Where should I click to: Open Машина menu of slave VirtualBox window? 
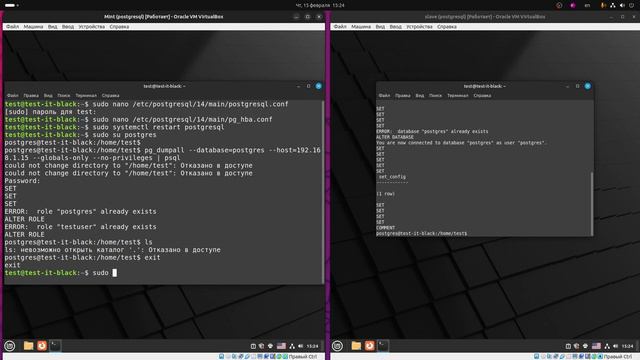361,27
